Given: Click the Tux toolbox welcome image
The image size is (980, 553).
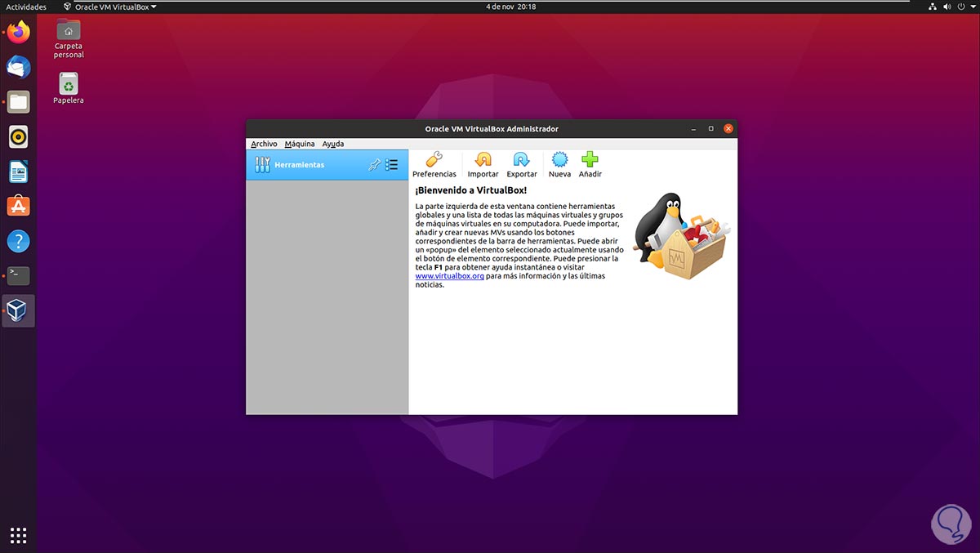Looking at the screenshot, I should pyautogui.click(x=683, y=236).
